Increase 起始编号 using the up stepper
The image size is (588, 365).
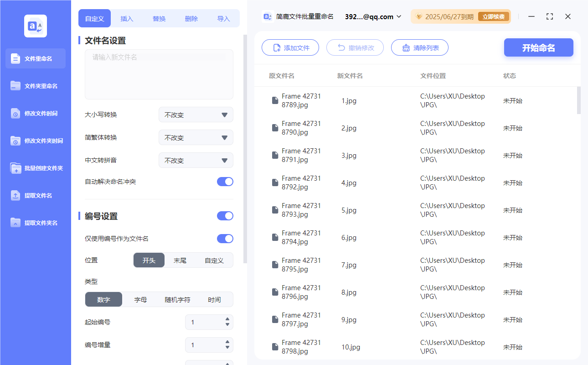pyautogui.click(x=227, y=319)
